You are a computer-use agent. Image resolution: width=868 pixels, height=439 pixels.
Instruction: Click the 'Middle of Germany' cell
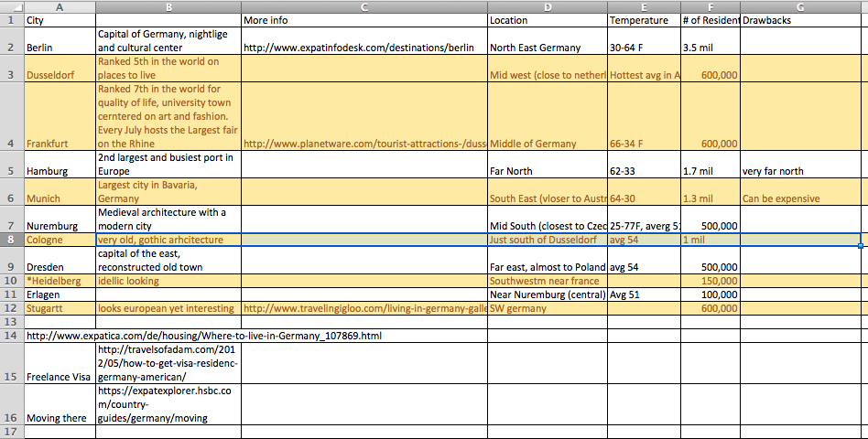[548, 116]
